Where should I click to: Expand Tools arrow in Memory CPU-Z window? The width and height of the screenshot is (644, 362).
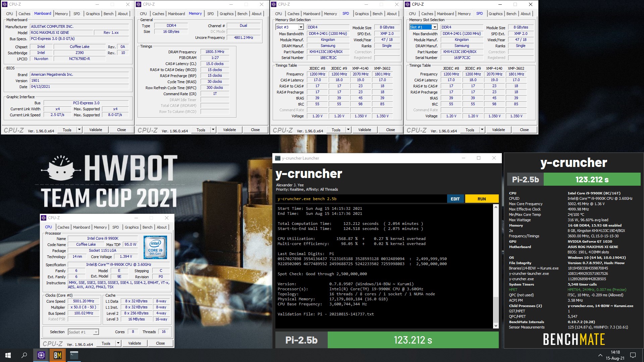213,130
